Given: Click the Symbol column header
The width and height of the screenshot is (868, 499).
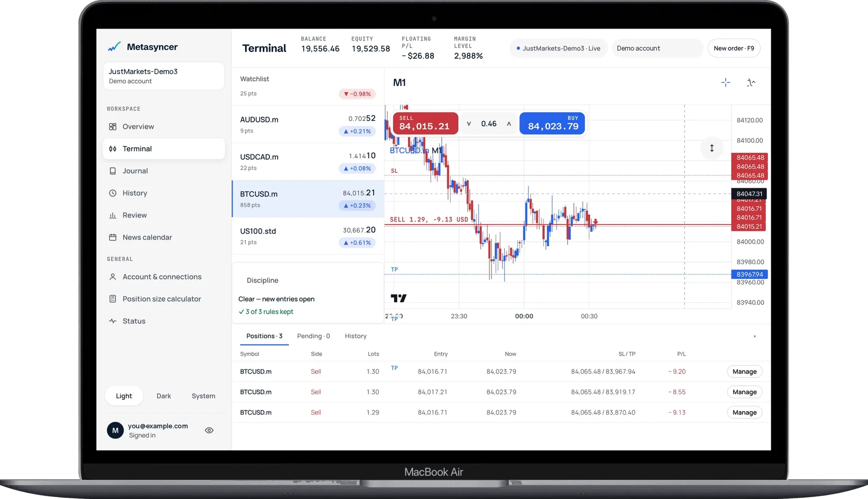Looking at the screenshot, I should [249, 354].
